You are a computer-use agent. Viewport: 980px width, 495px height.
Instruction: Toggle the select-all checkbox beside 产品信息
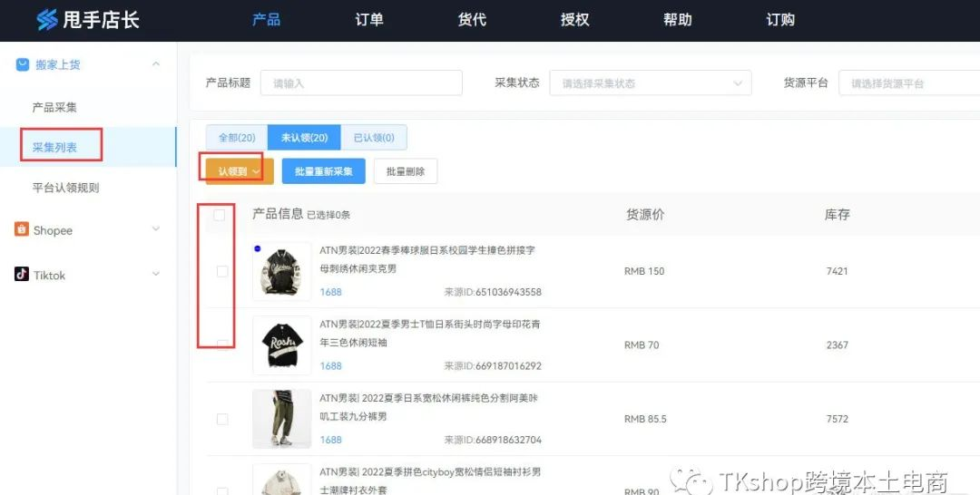(220, 215)
